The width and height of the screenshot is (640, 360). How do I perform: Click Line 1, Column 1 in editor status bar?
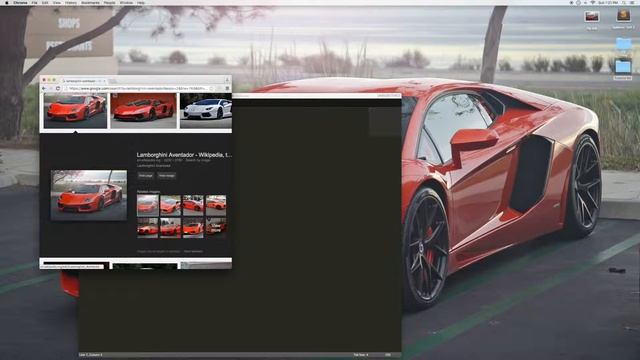point(91,355)
